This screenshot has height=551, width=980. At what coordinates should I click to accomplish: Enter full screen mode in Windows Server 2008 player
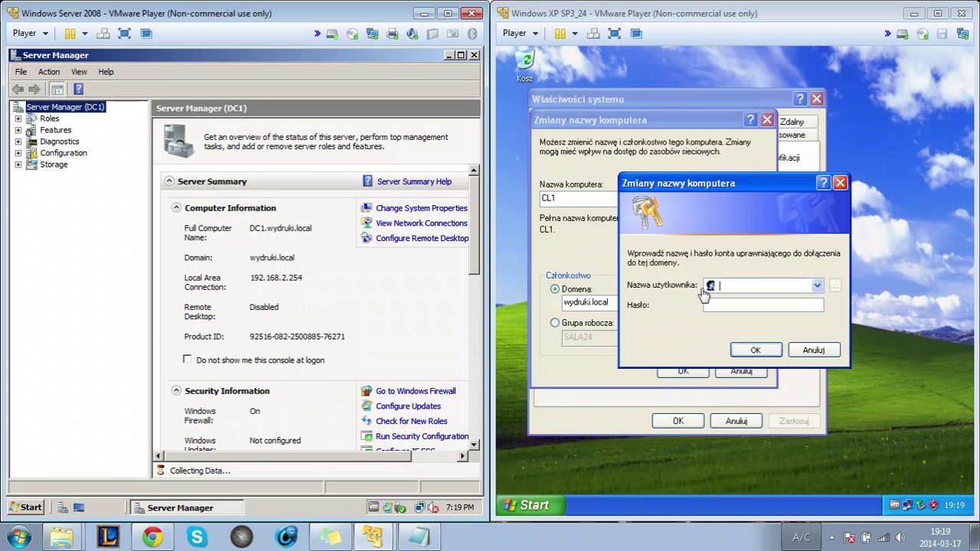pos(125,34)
